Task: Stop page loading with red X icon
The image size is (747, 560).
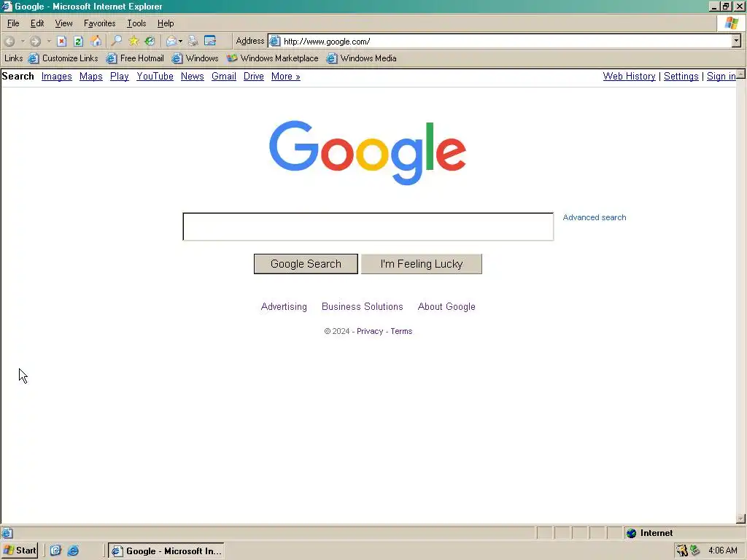Action: [x=61, y=42]
